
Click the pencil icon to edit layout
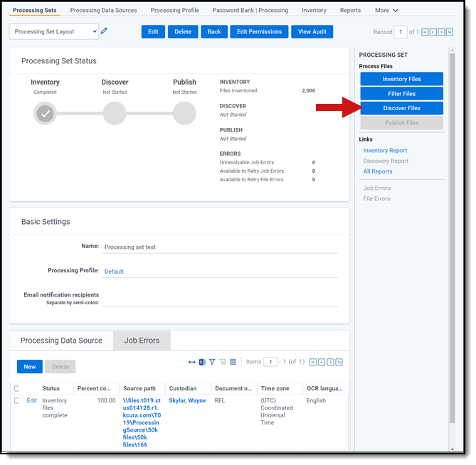click(x=105, y=31)
